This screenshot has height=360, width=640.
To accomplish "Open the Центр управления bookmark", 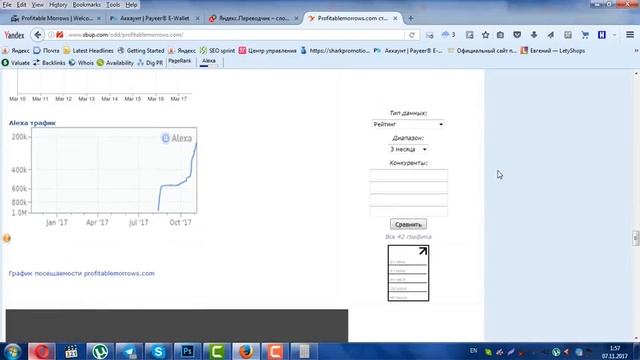I will pyautogui.click(x=268, y=51).
